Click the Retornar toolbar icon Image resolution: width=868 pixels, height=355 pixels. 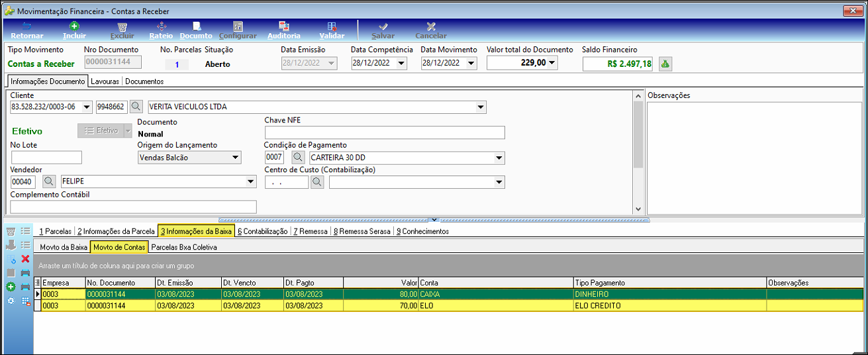point(27,30)
